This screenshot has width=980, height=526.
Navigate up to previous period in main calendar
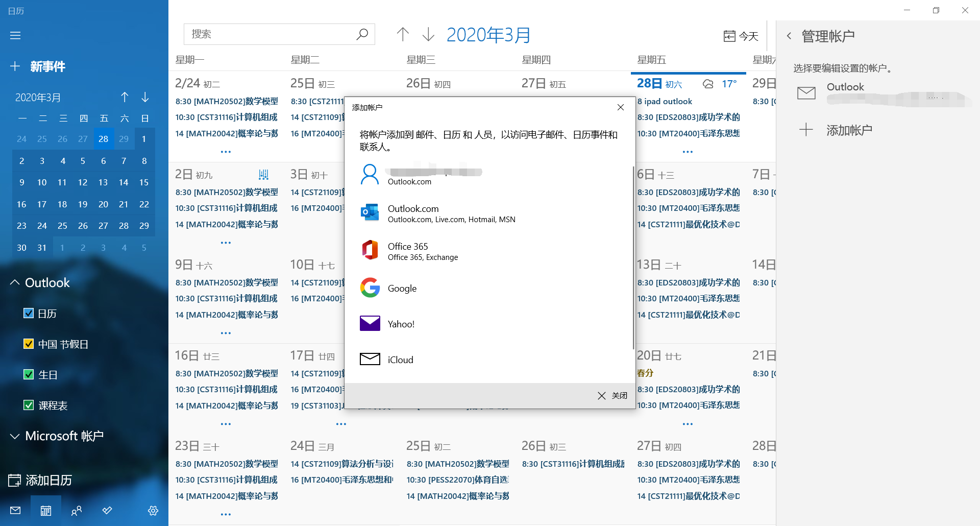[x=403, y=34]
